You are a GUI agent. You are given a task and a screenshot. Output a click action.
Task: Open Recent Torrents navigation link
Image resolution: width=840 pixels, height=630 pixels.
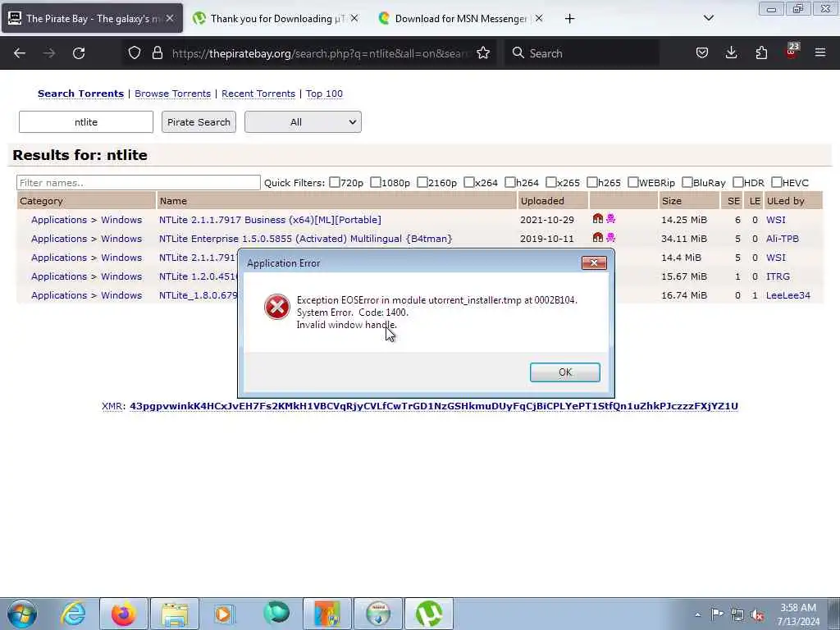coord(258,94)
